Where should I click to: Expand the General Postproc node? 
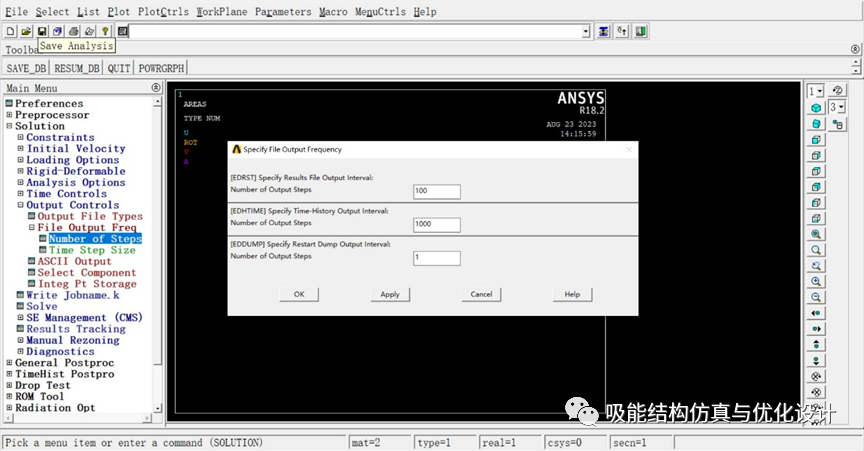coord(9,362)
